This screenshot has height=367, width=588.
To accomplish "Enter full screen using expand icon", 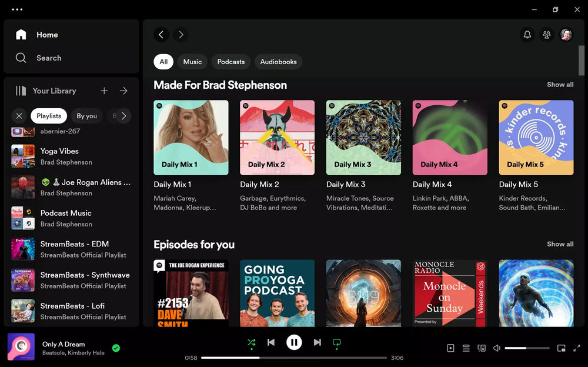I will [577, 348].
